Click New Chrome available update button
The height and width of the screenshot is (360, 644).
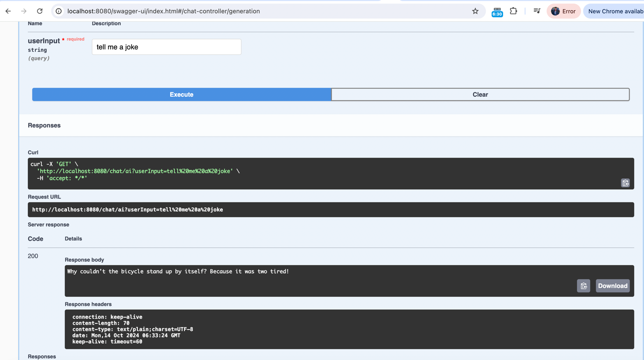(614, 11)
